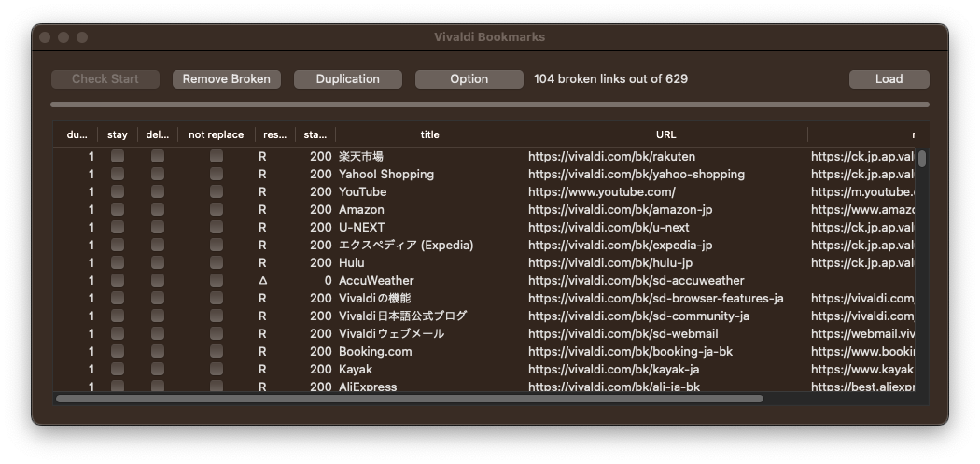Click the 0 status cell of AccuWeather
The image size is (980, 464).
tap(328, 281)
